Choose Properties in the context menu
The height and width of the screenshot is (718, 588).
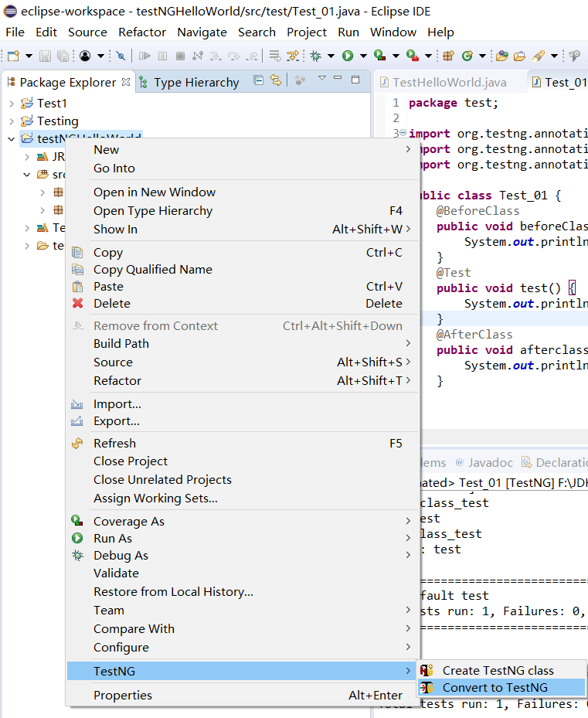(243, 695)
